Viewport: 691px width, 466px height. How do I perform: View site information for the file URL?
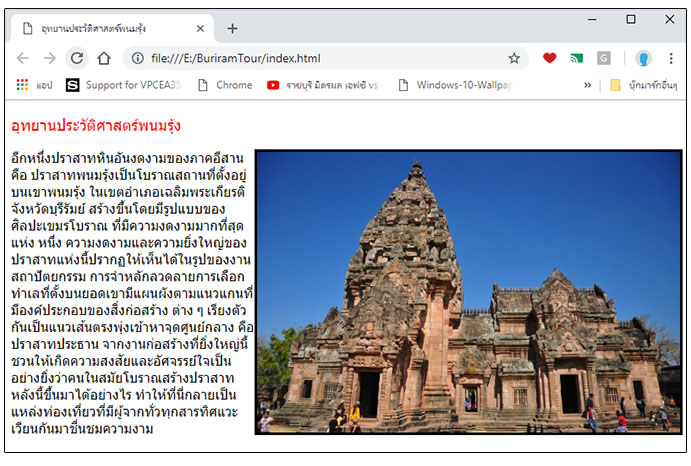tap(138, 58)
